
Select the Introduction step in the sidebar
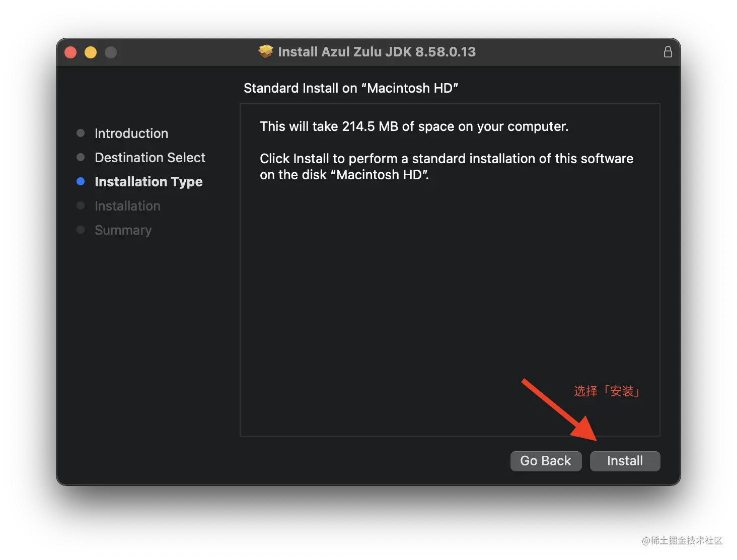pos(131,133)
